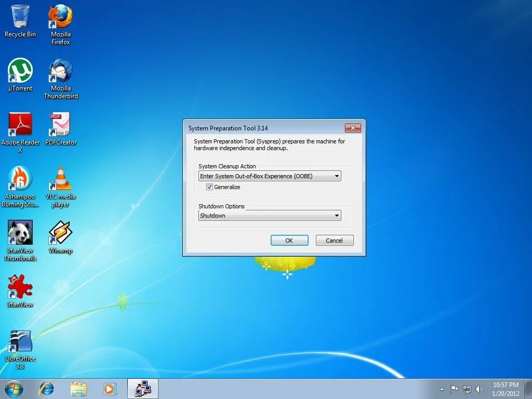Screen dimensions: 532x399
Task: Open the Windows Start menu orb
Action: 14,389
